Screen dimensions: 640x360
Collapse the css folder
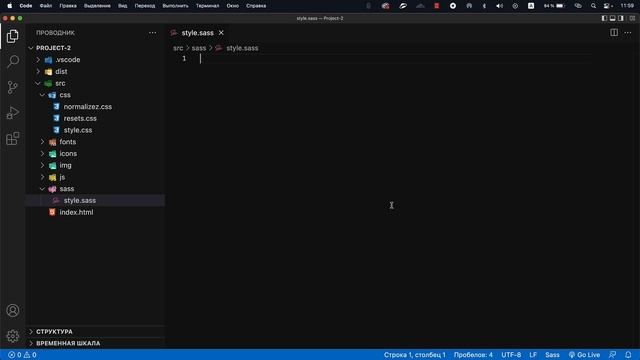coord(65,95)
